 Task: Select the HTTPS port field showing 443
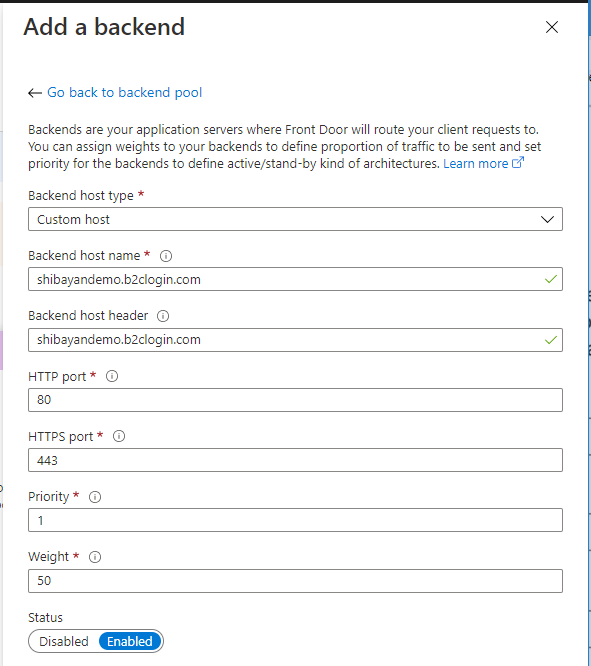pyautogui.click(x=295, y=460)
